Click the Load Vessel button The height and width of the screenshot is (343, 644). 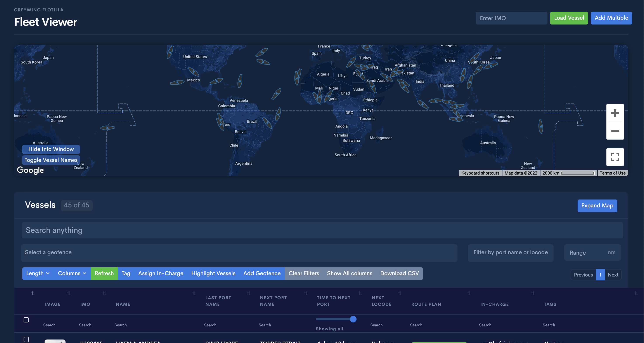(x=569, y=18)
